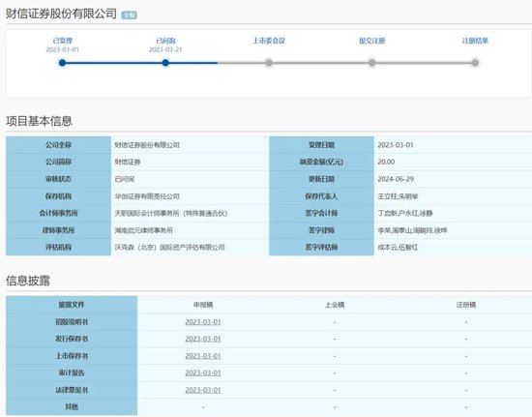Click the financing amount value 20.00

click(x=386, y=162)
